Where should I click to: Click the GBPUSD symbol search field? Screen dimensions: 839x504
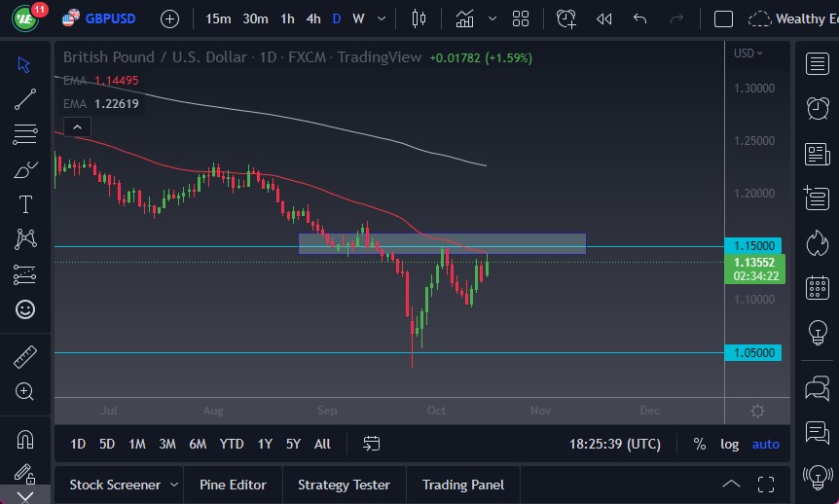(x=111, y=18)
